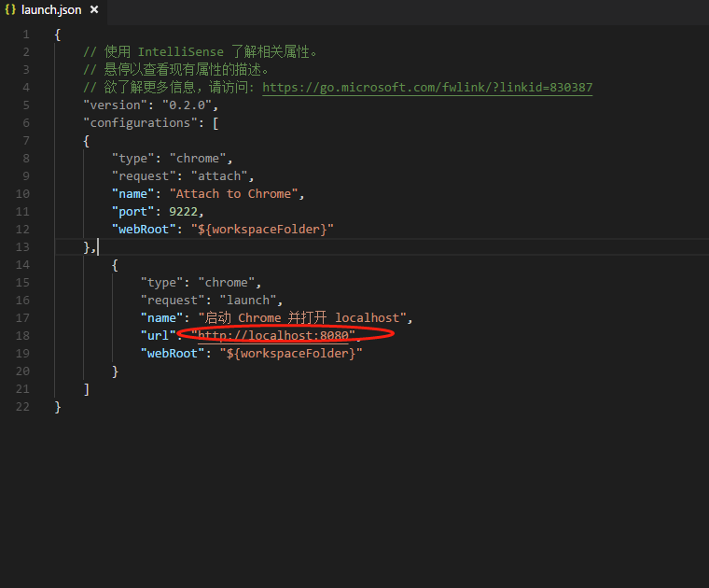Screen dimensions: 709x588
Task: Place cursor after "}," on line 13
Action: 97,247
